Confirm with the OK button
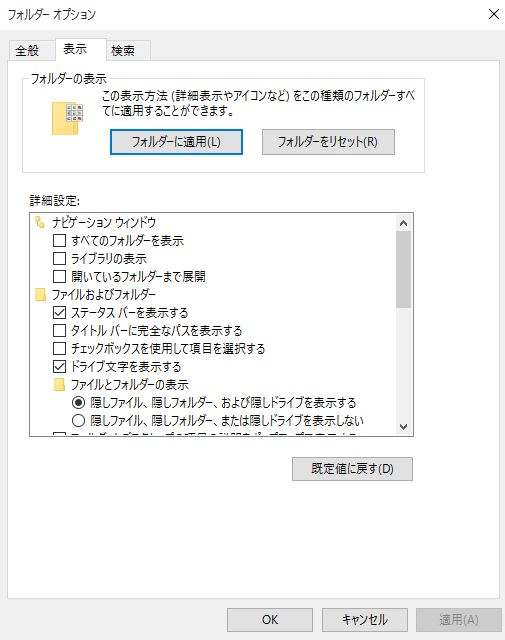 [270, 620]
